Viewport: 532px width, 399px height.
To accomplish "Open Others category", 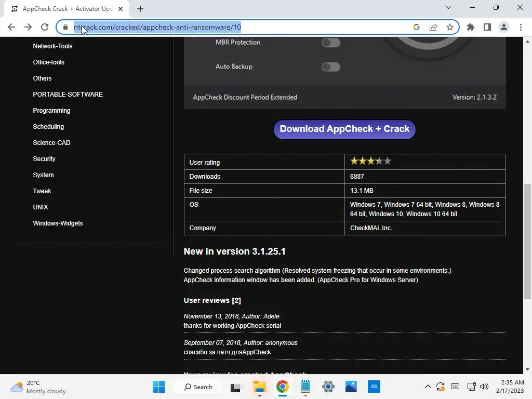I will (42, 78).
